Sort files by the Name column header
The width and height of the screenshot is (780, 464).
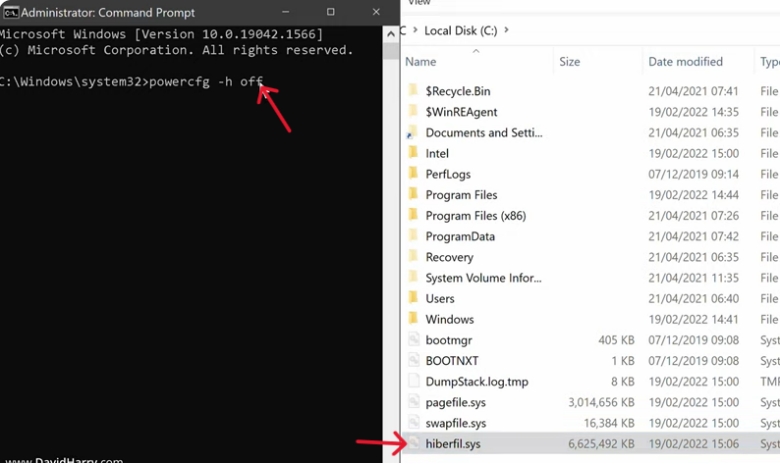point(421,62)
